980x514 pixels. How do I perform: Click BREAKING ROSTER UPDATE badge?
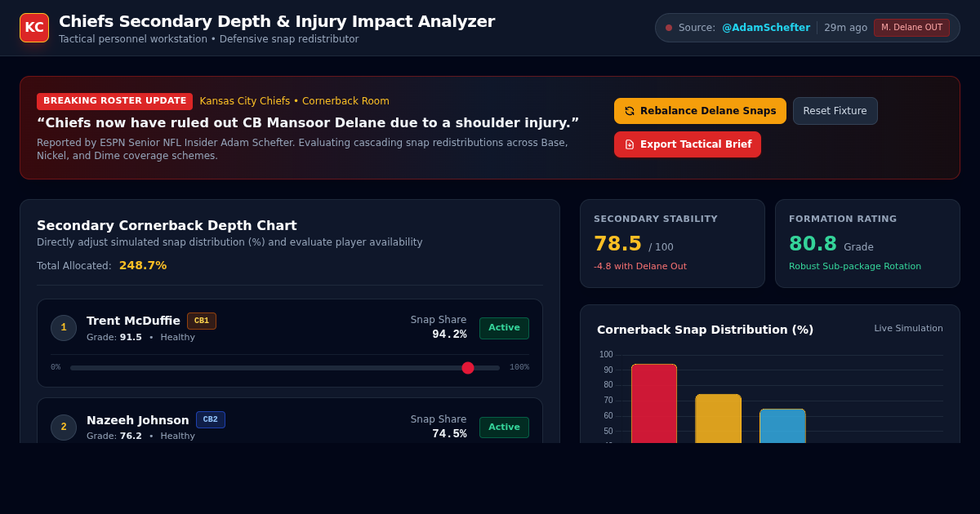click(114, 101)
